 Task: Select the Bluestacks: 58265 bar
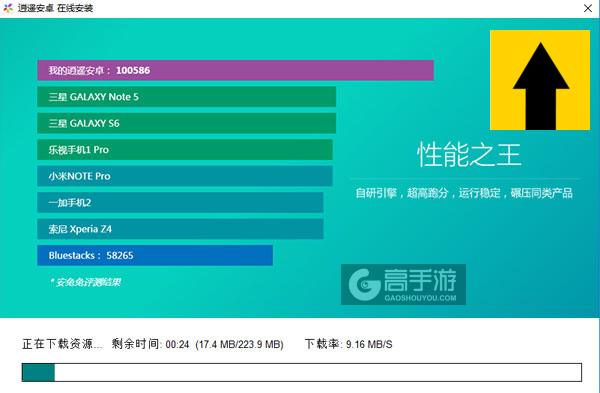[x=155, y=255]
